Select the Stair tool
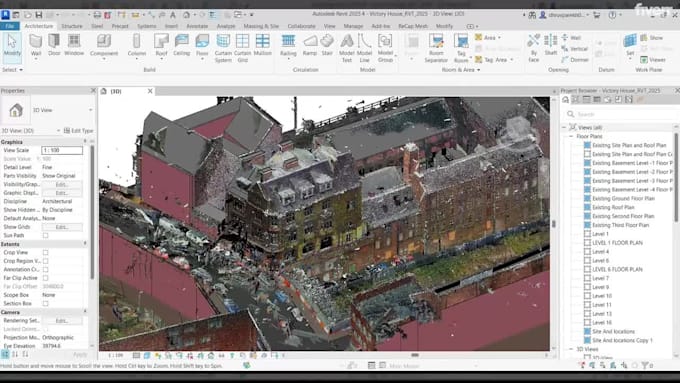 (x=327, y=45)
